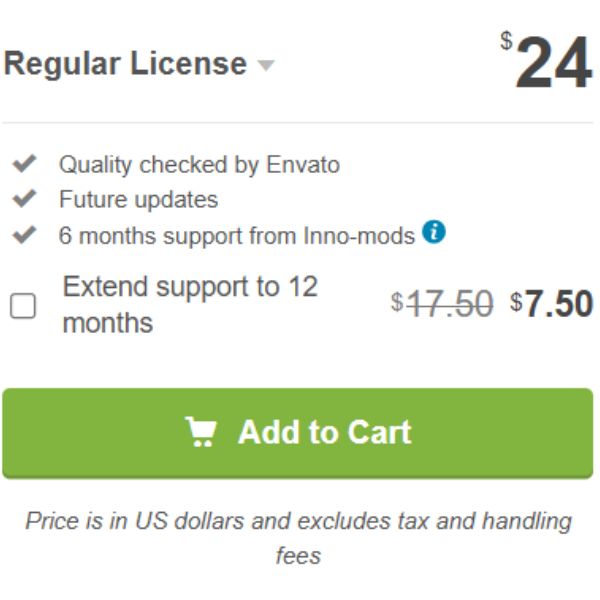
Task: Click the word fees in the disclaimer
Action: click(298, 556)
